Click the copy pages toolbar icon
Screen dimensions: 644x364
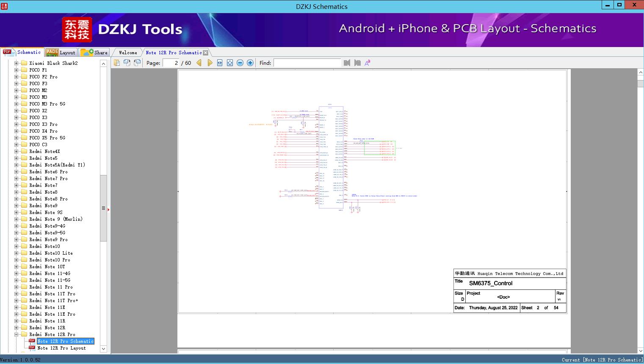117,63
